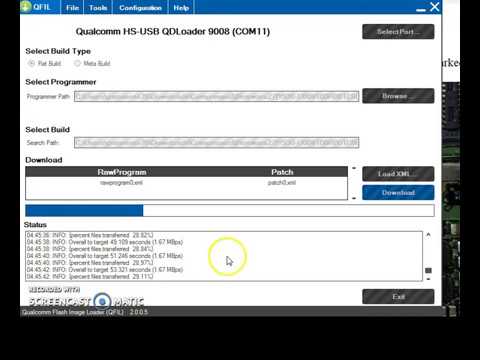Open the Tools menu
480x360 pixels.
pyautogui.click(x=98, y=7)
